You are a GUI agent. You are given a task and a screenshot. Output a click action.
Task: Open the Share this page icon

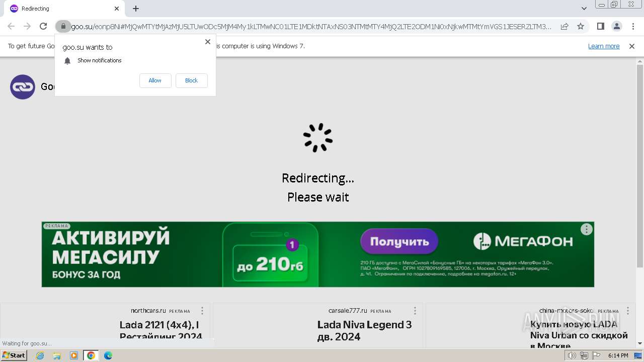tap(565, 26)
